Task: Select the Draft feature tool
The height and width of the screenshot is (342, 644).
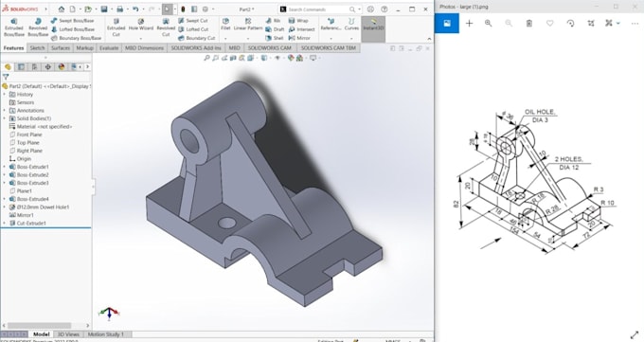Action: click(275, 29)
